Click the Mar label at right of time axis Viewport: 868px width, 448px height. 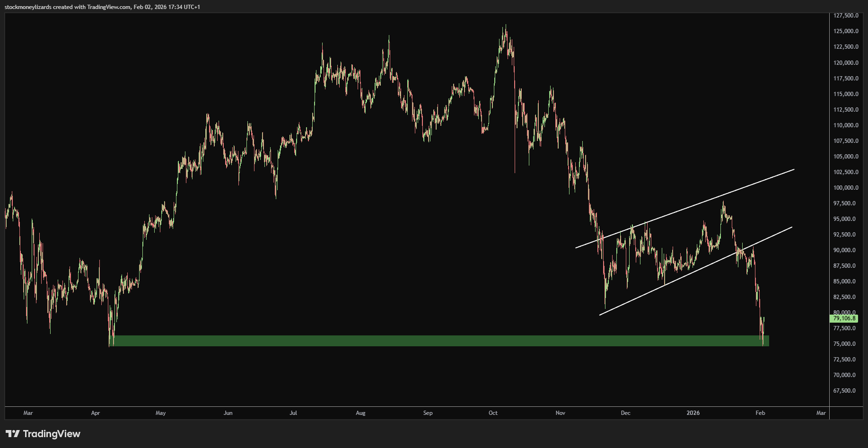pyautogui.click(x=821, y=413)
